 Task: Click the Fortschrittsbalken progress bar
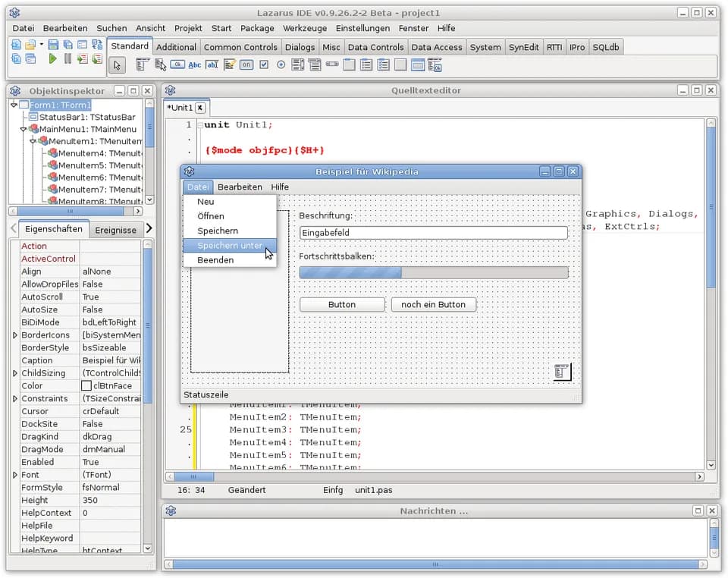tap(434, 272)
